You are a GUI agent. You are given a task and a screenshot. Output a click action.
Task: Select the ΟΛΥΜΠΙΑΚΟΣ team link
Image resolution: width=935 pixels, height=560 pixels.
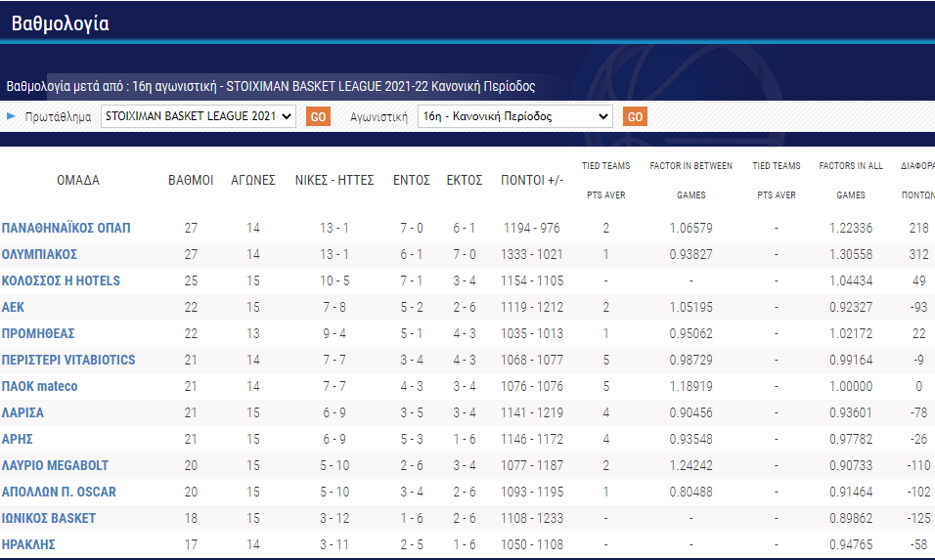coord(39,254)
